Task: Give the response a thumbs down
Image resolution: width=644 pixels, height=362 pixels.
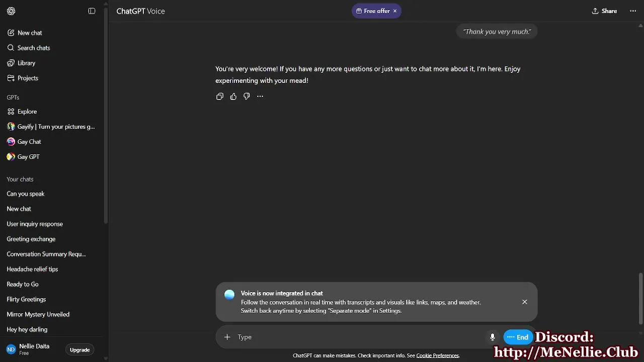Action: [x=247, y=97]
